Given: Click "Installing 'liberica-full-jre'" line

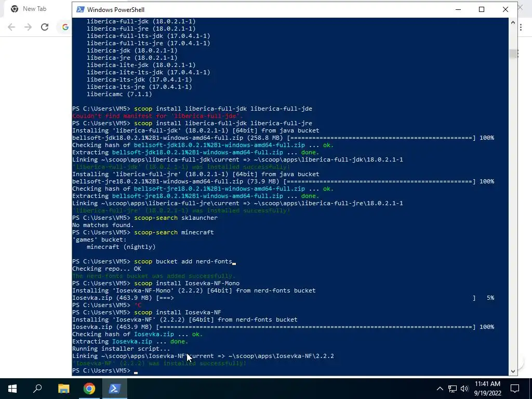Looking at the screenshot, I should [196, 174].
